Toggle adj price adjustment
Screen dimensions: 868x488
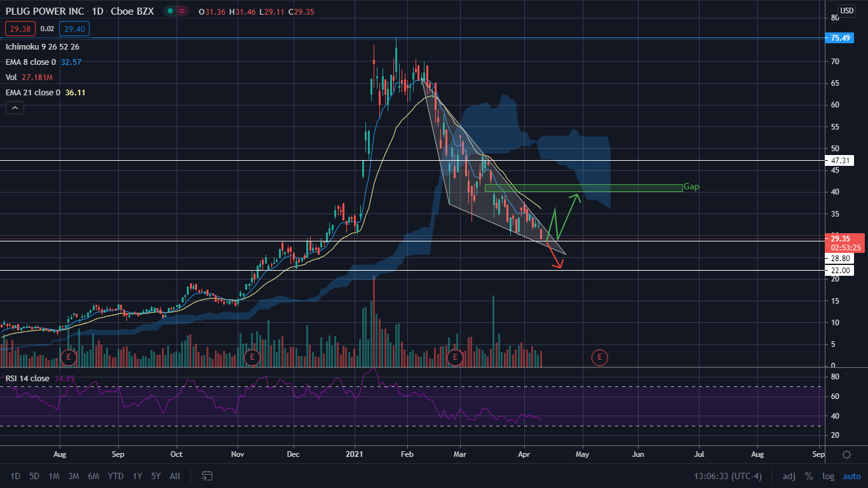click(789, 476)
